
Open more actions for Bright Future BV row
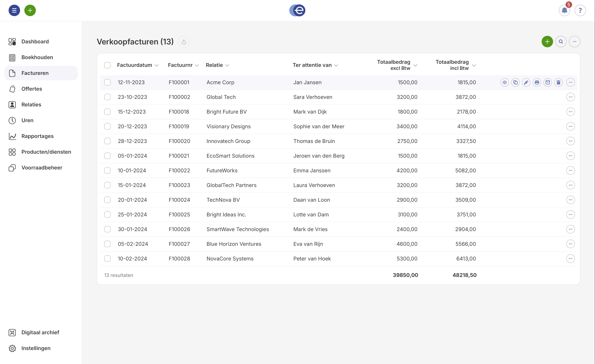[x=570, y=112]
